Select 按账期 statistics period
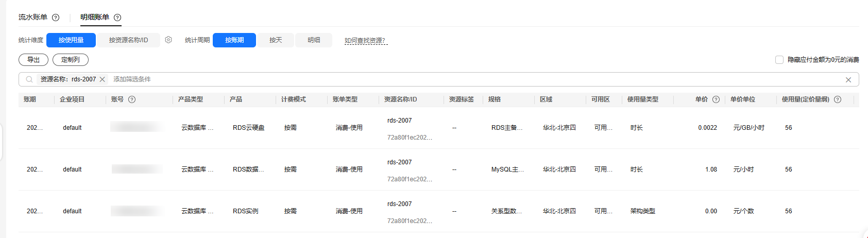The image size is (868, 238). (234, 40)
